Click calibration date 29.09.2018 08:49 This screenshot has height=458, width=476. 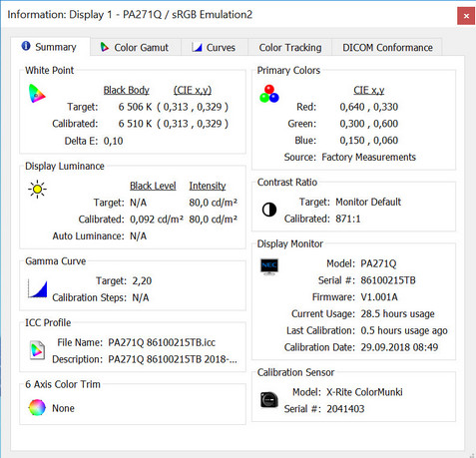point(399,347)
